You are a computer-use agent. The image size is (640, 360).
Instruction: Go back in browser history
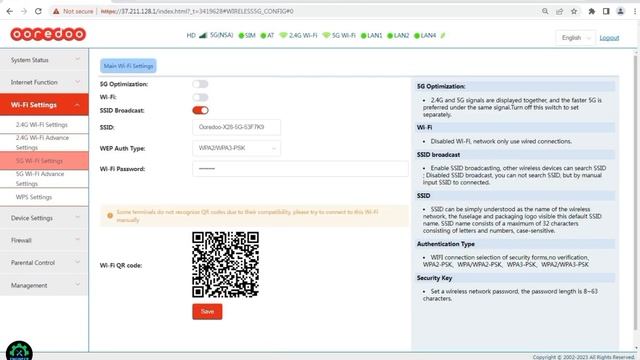tap(10, 11)
